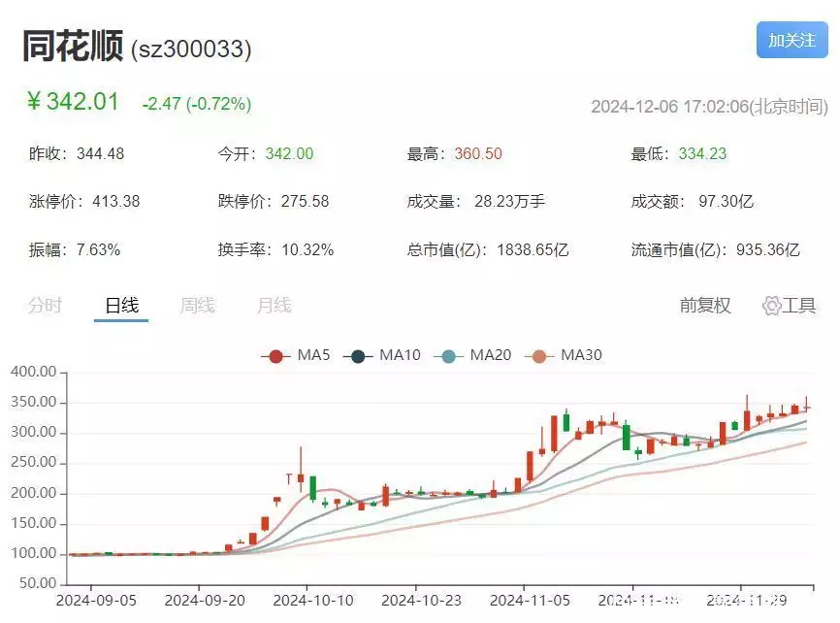Open the 前复权 price adjustment dropdown
Viewport: 840px width, 623px height.
point(703,306)
